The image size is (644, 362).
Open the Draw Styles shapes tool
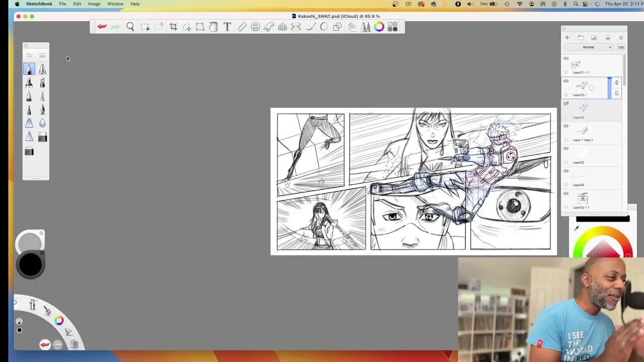tap(338, 27)
